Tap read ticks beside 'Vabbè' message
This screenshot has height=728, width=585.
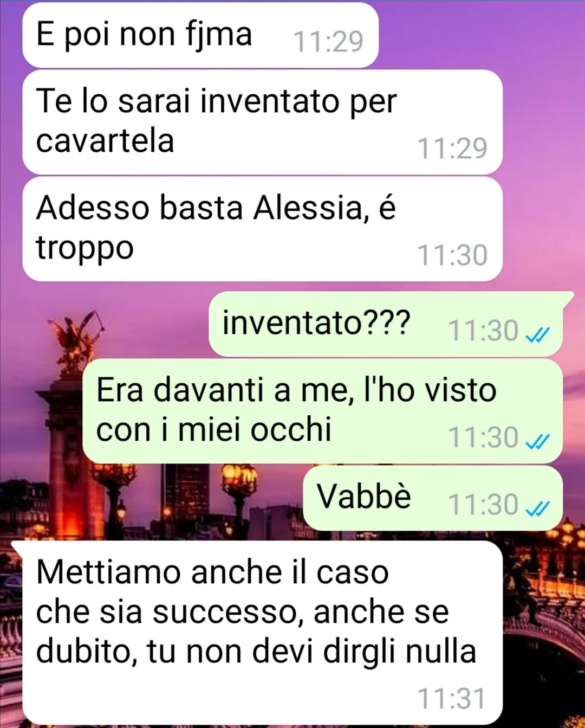click(x=538, y=508)
